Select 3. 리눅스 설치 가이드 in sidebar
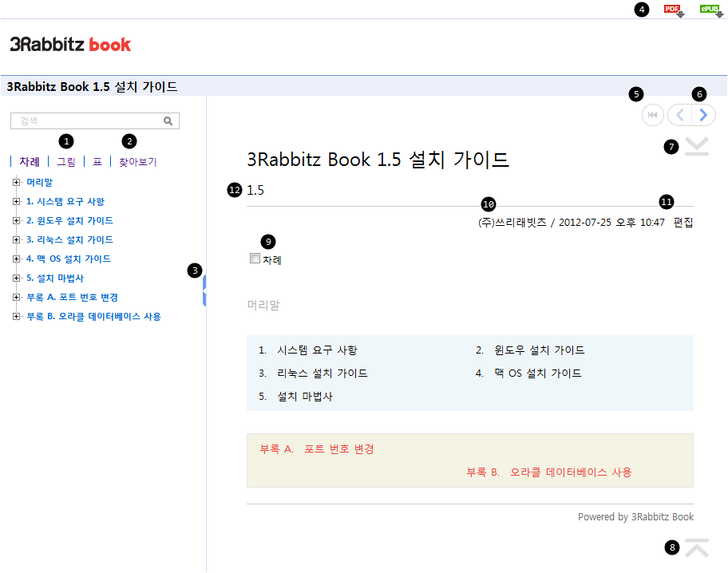 pos(69,239)
